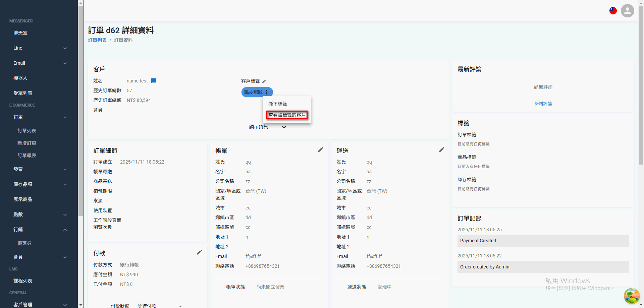Click the sidebar vertical scrollbar
This screenshot has height=308, width=644.
click(x=80, y=111)
